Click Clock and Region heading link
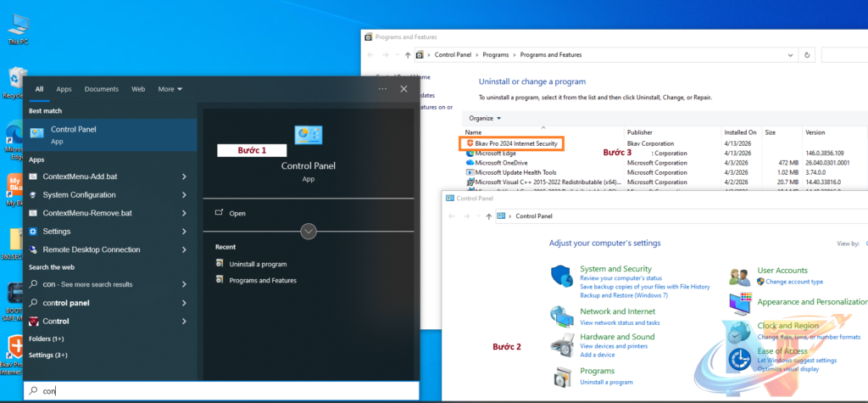 (x=787, y=326)
